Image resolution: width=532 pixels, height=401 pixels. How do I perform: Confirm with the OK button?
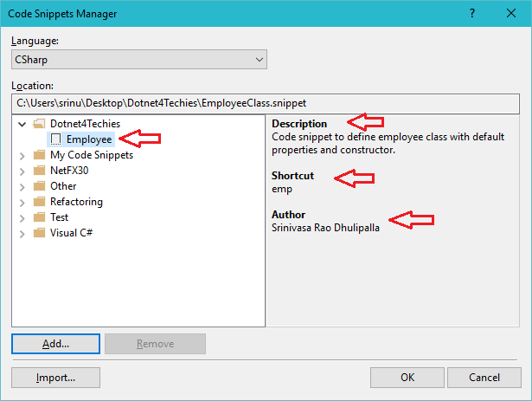coord(407,378)
